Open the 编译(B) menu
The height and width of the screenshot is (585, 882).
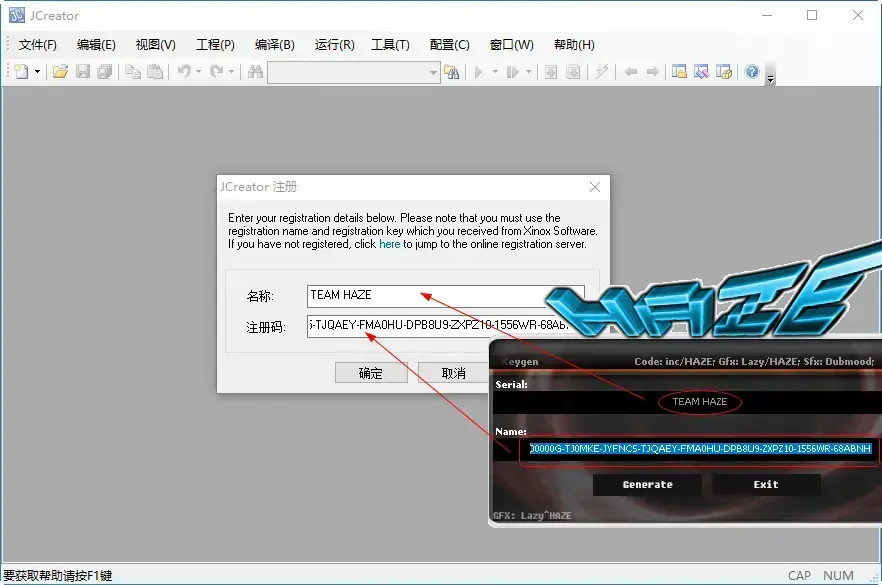pos(274,45)
